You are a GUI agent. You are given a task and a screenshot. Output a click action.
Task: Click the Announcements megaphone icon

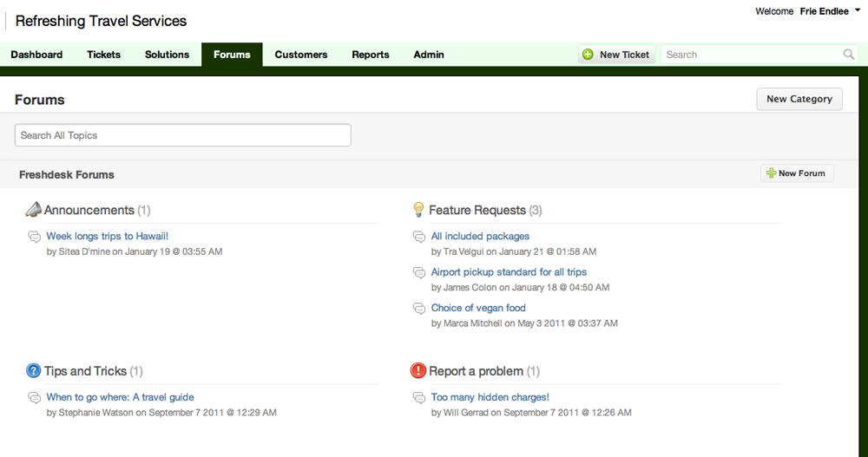point(34,210)
